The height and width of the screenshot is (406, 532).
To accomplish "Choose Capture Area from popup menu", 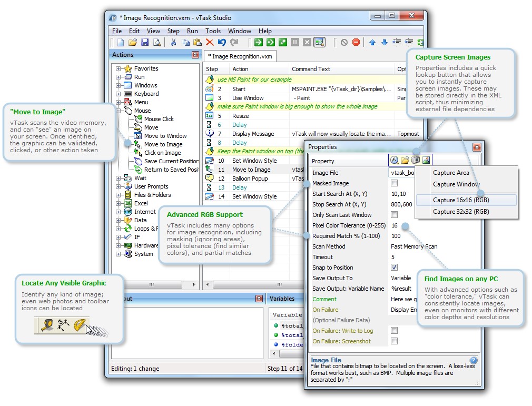I will [466, 173].
